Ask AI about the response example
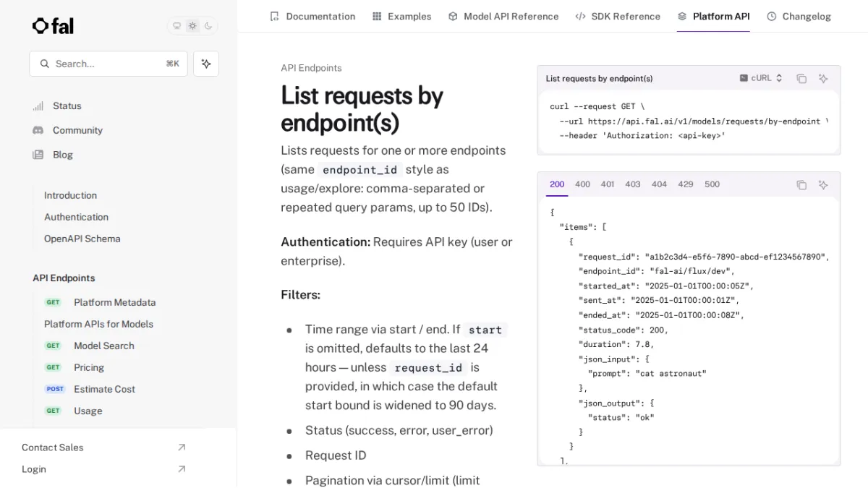 823,185
